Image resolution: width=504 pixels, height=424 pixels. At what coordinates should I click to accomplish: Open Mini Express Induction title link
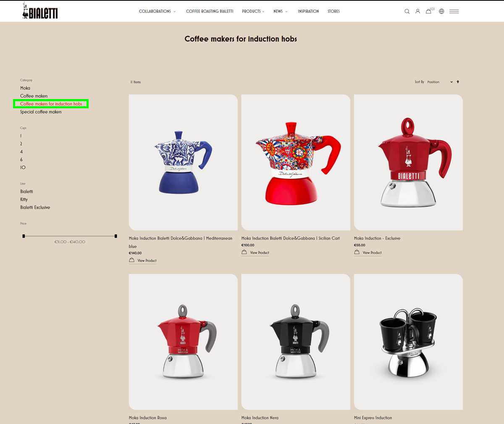(373, 418)
